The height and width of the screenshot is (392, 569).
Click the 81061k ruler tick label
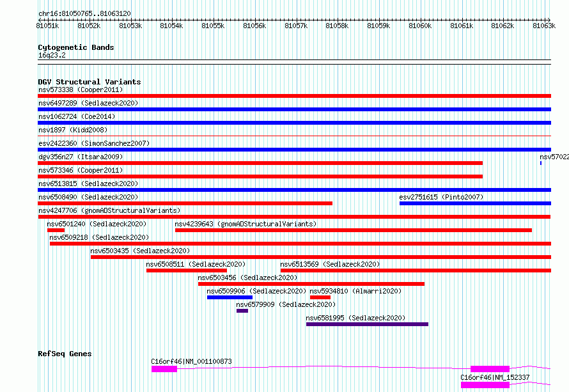pyautogui.click(x=462, y=26)
